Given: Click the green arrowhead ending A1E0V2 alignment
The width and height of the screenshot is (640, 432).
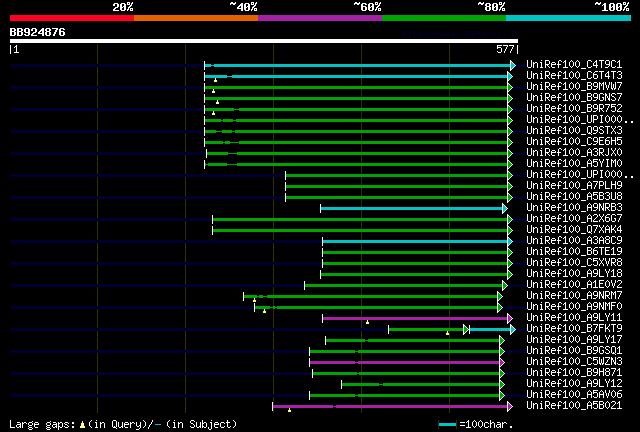Looking at the screenshot, I should 505,285.
